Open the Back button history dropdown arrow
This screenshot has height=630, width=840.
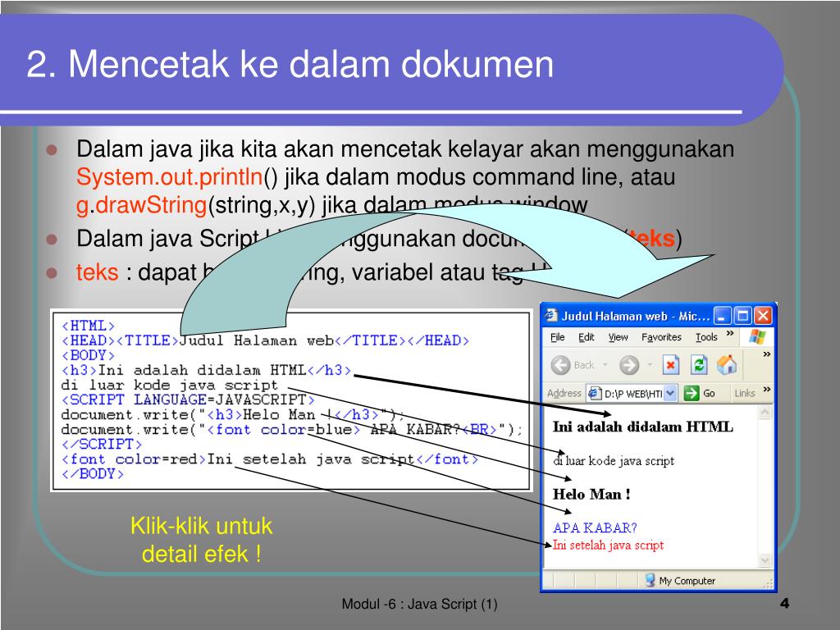pyautogui.click(x=605, y=365)
